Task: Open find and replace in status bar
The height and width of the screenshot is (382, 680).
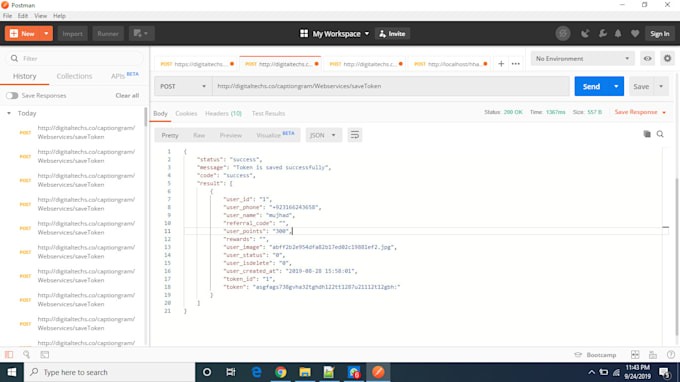Action: pos(26,355)
